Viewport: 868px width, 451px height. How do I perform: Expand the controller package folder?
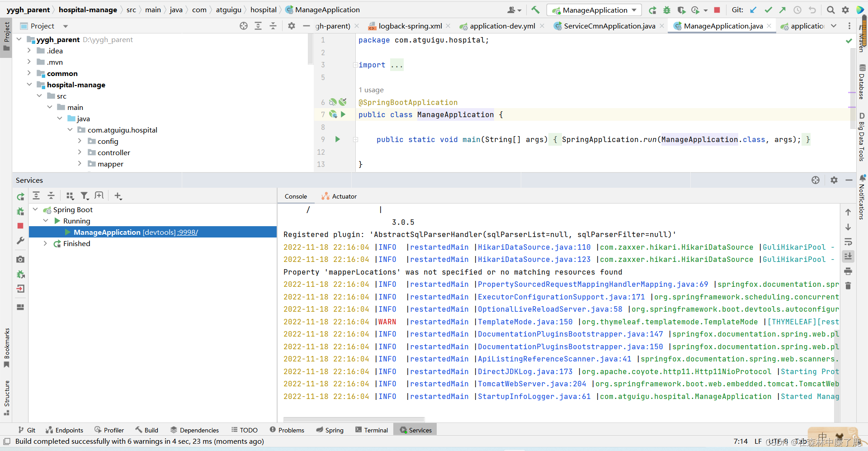80,152
